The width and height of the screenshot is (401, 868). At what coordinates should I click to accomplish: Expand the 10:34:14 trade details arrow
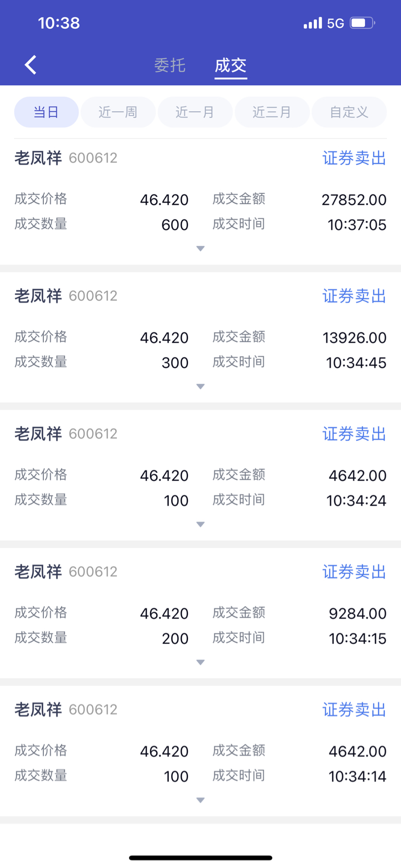[200, 800]
